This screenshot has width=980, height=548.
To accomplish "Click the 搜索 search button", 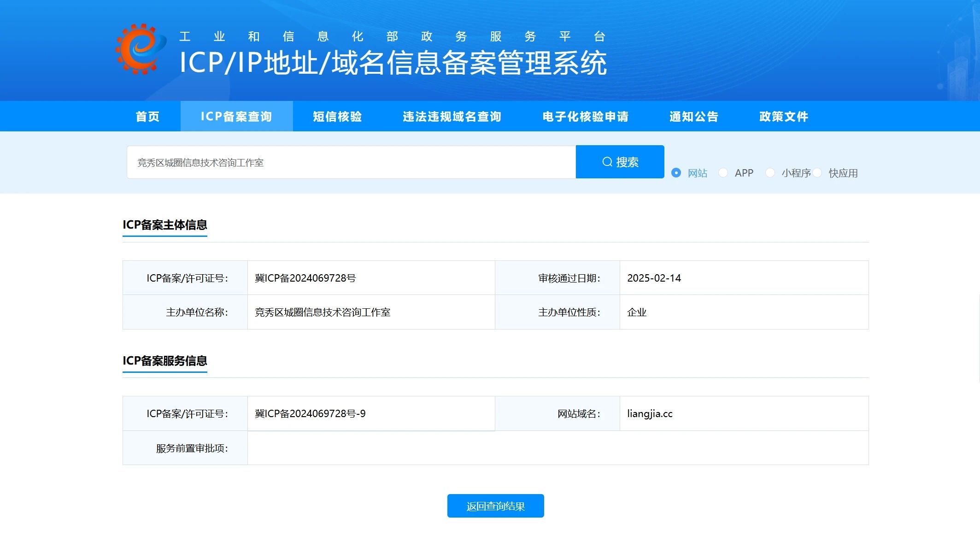I will pyautogui.click(x=620, y=162).
